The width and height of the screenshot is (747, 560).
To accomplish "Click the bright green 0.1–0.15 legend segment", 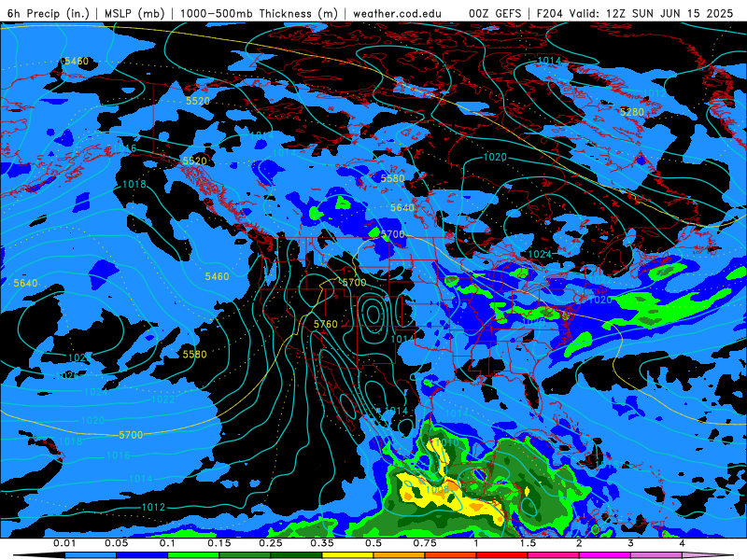I will click(193, 555).
